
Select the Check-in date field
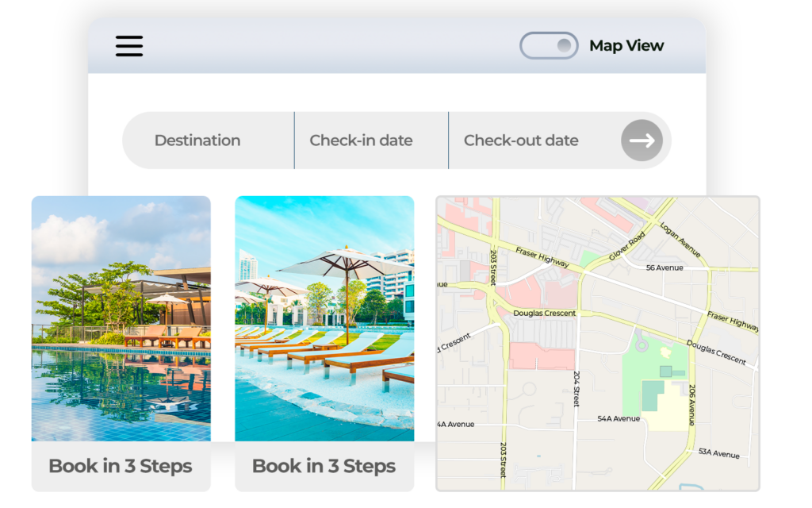[371, 140]
